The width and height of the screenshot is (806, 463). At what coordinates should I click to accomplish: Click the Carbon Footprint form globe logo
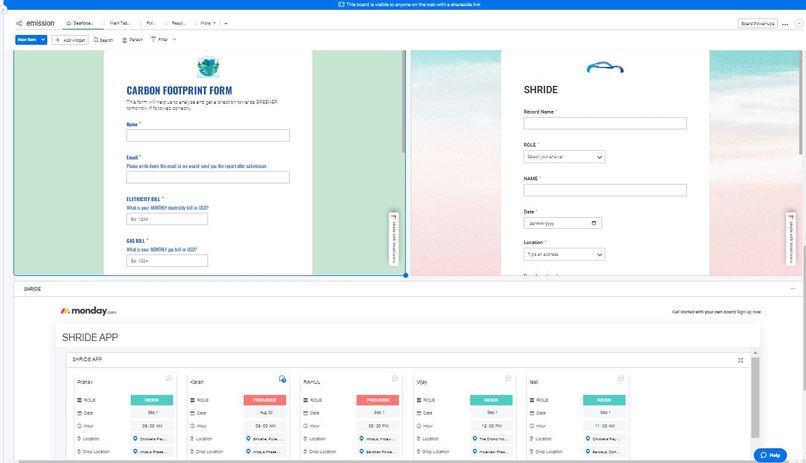(x=208, y=67)
